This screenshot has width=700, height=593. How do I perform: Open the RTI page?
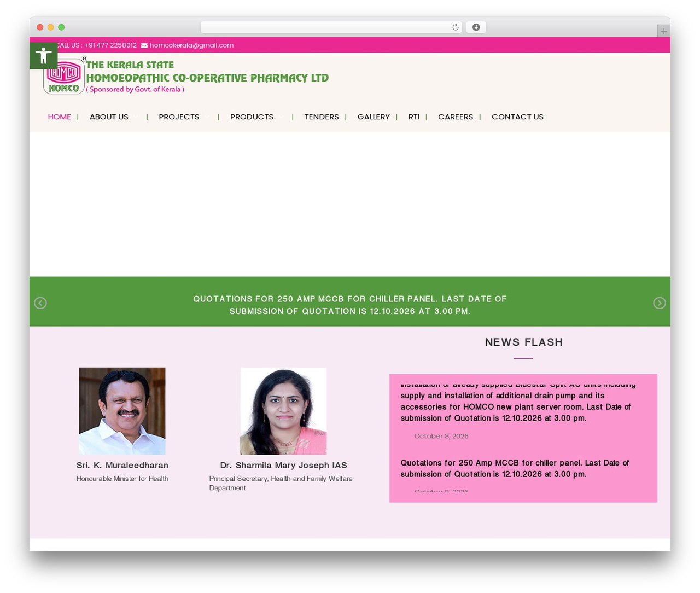click(x=414, y=117)
